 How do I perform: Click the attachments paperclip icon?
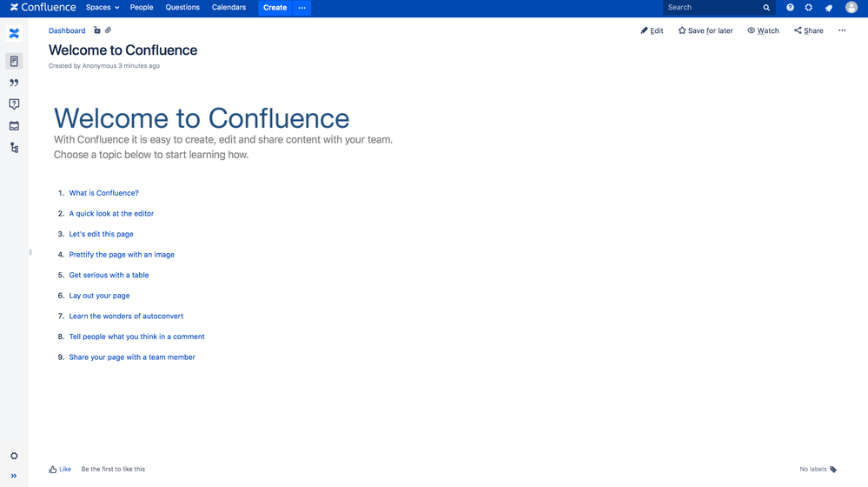click(108, 30)
